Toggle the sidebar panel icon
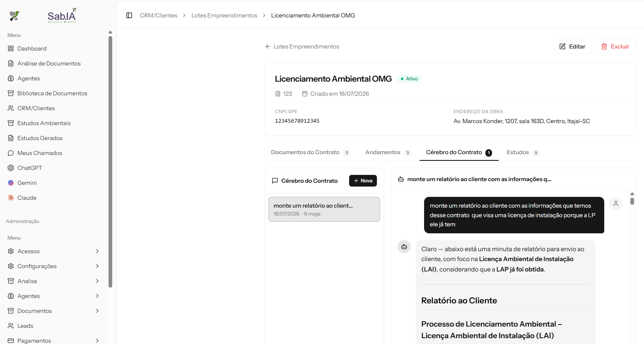The height and width of the screenshot is (344, 644). (129, 15)
